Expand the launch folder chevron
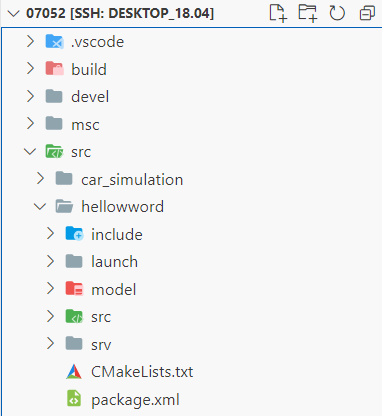382x416 pixels. pos(50,261)
